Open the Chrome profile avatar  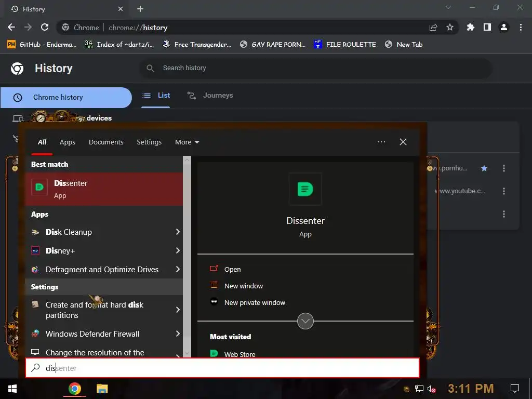[x=504, y=27]
